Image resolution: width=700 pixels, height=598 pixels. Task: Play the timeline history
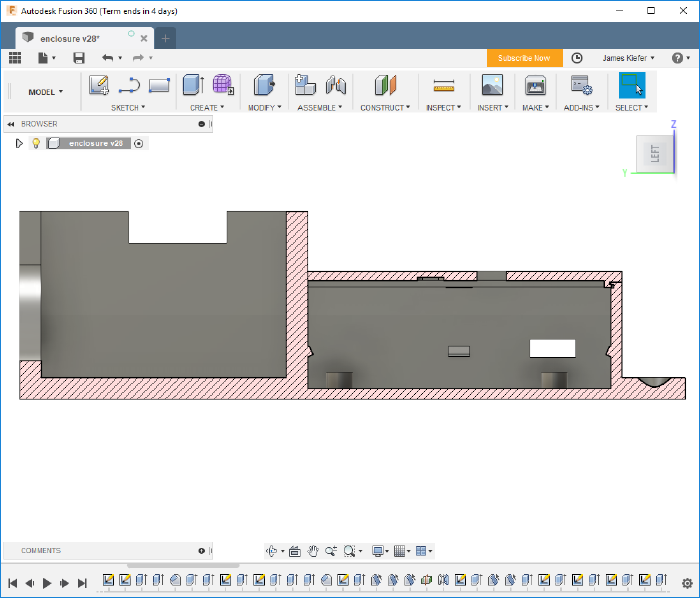(47, 583)
